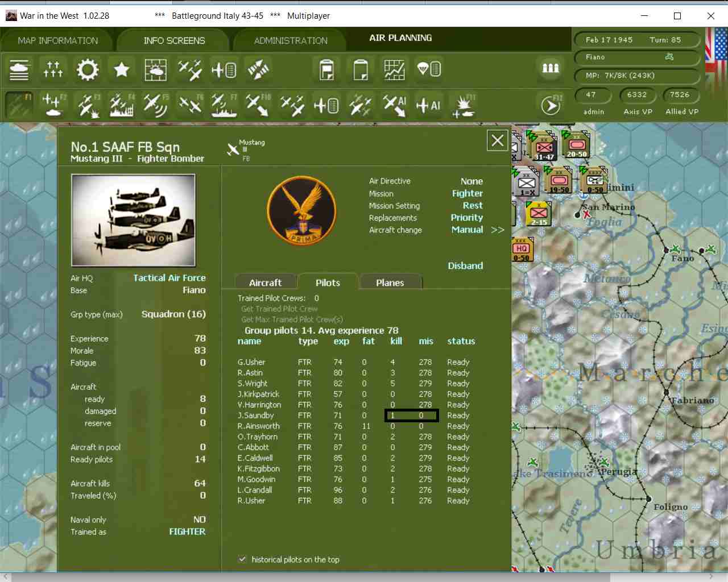Click the end turn arrow button F12
This screenshot has height=582, width=728.
(x=551, y=105)
